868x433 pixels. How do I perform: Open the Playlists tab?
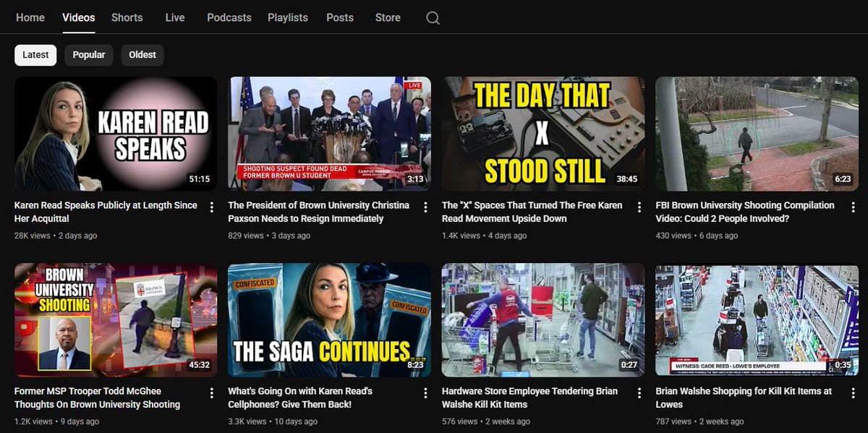pyautogui.click(x=288, y=17)
